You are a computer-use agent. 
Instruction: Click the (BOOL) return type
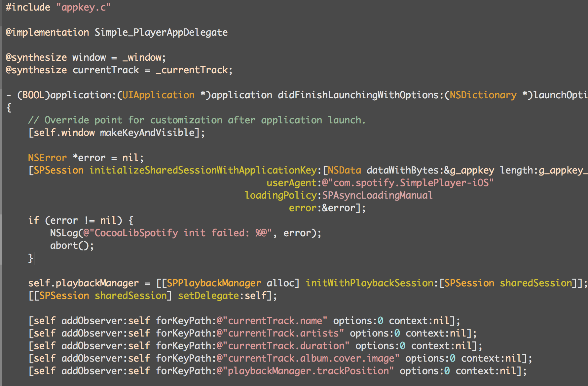pos(33,95)
